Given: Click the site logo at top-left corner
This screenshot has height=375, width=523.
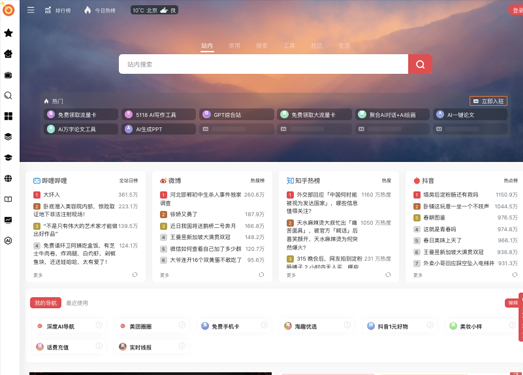Looking at the screenshot, I should pyautogui.click(x=8, y=10).
